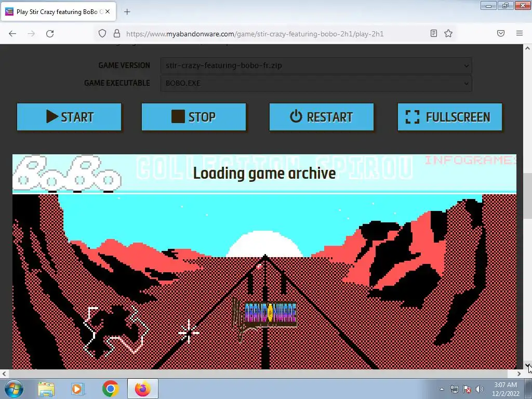Click the browser forward arrow
The height and width of the screenshot is (399, 532).
[31, 34]
